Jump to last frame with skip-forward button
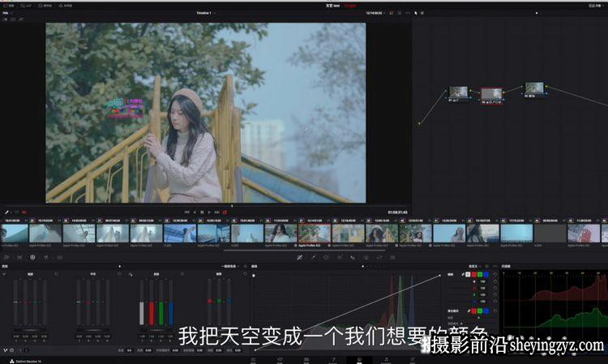 pos(217,212)
